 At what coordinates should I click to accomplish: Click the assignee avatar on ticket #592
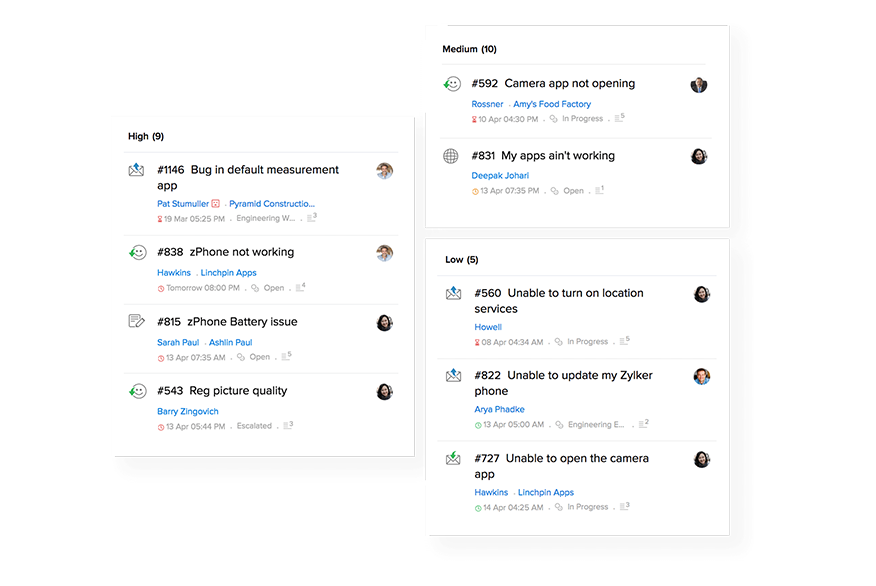click(x=699, y=85)
